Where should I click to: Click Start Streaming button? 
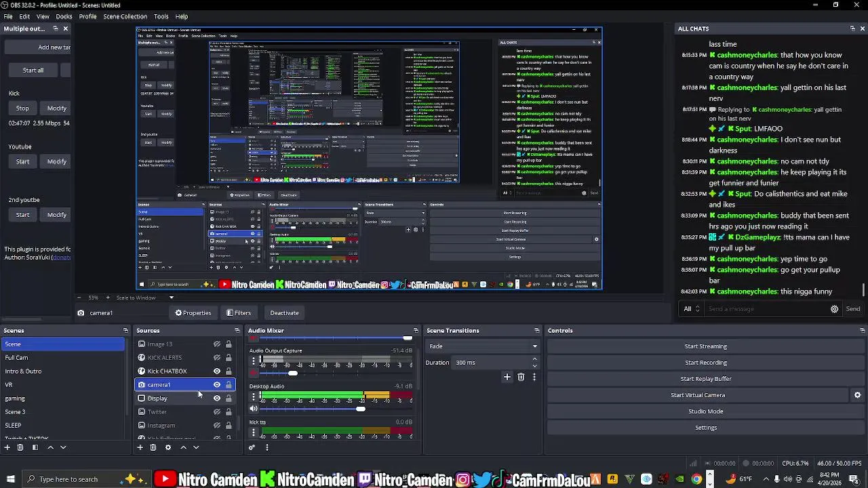[x=705, y=346]
